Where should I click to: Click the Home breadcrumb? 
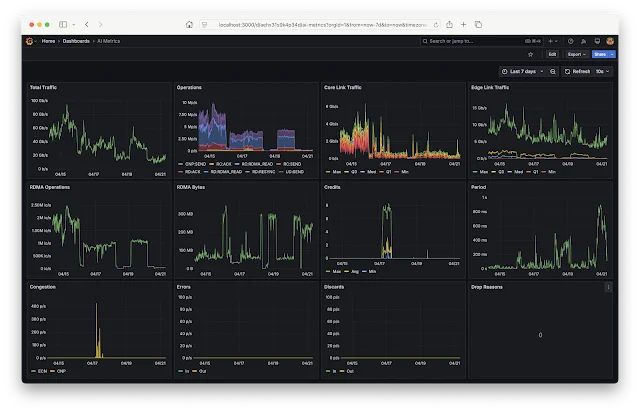pos(48,41)
